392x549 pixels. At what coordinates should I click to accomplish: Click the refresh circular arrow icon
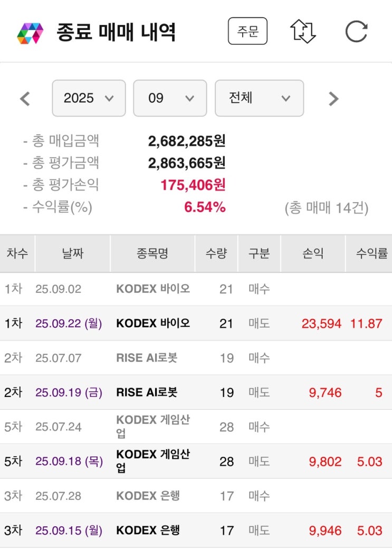pos(356,32)
